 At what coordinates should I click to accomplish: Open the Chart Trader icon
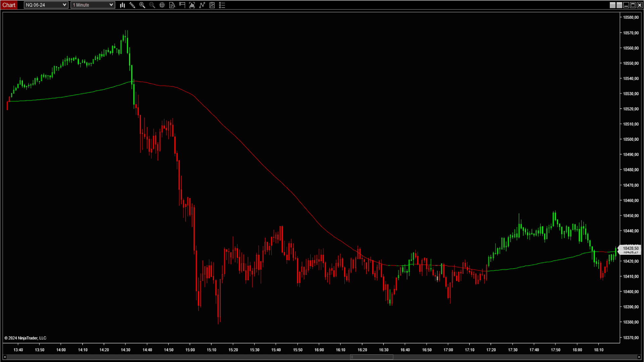(182, 5)
